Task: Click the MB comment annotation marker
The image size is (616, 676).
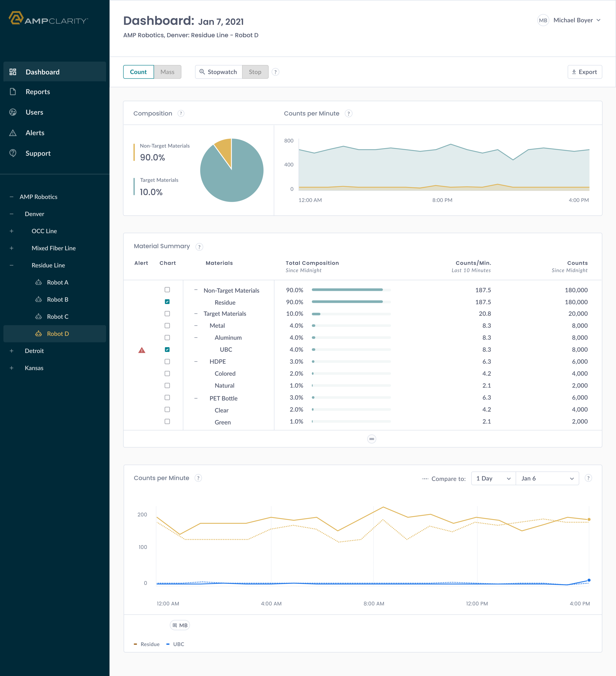Action: [180, 625]
